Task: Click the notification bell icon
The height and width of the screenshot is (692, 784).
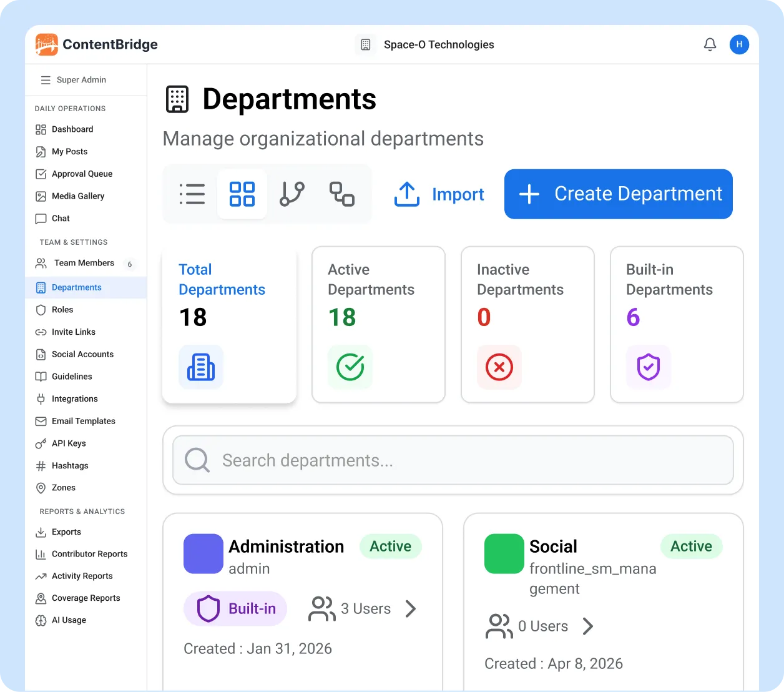Action: 710,44
